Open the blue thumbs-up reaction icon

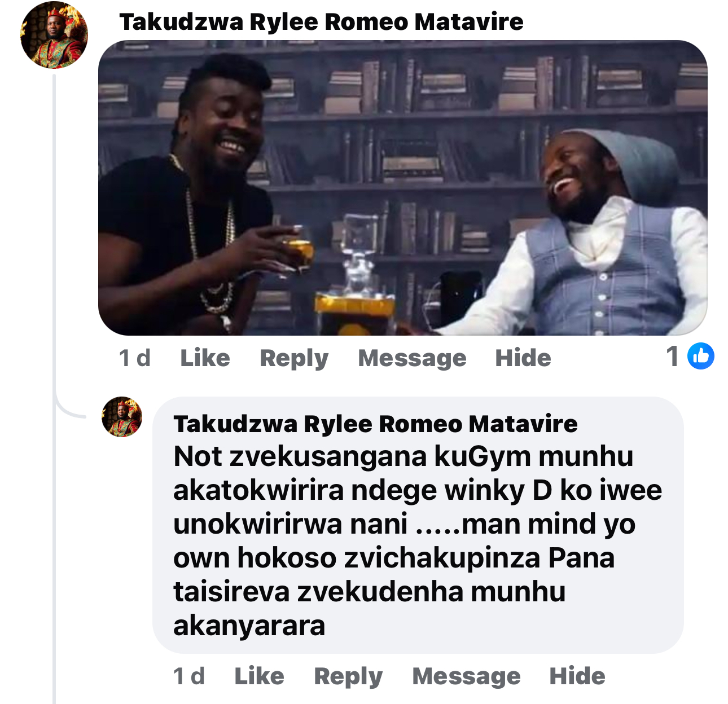point(701,356)
